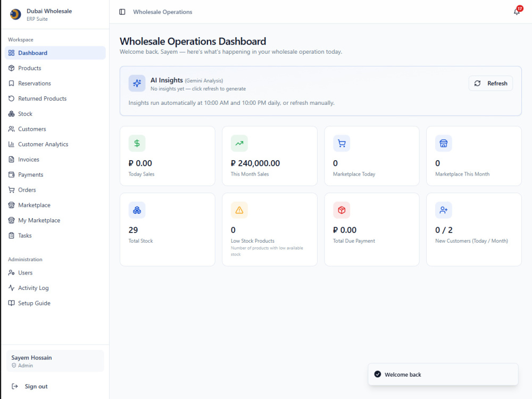
Task: Click the This Month Sales trend icon
Action: [239, 143]
